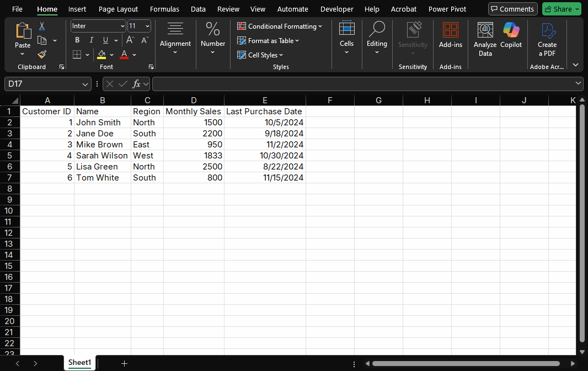Open Cell Styles gallery
Image resolution: width=588 pixels, height=371 pixels.
[259, 55]
